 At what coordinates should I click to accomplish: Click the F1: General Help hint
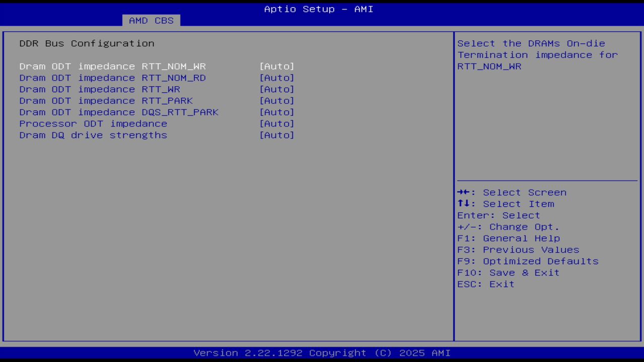(x=508, y=238)
